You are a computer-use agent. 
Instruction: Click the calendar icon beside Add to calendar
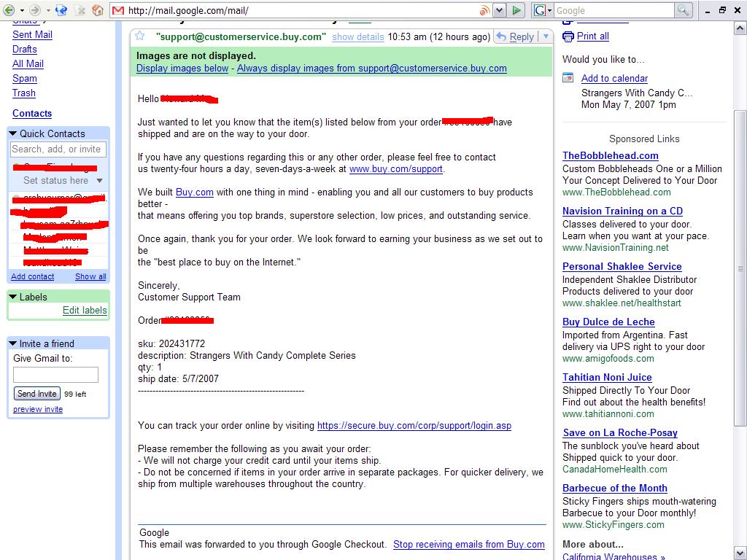568,77
